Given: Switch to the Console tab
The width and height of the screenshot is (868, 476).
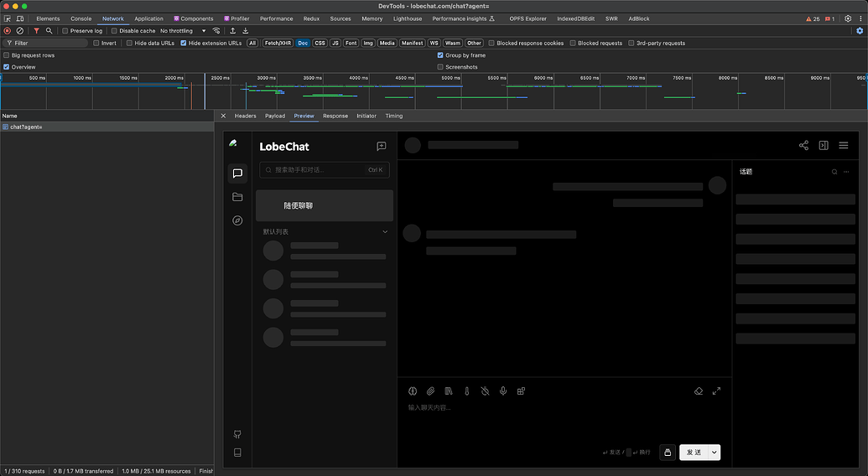Looking at the screenshot, I should (81, 18).
